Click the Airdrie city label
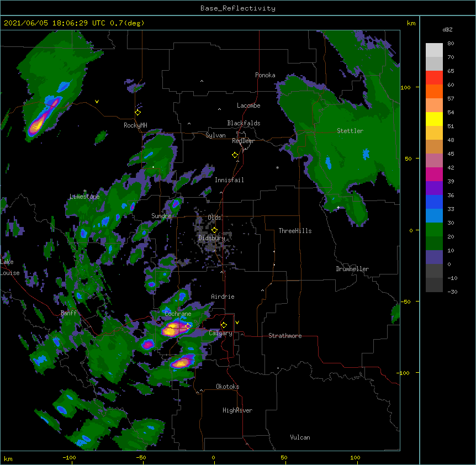This screenshot has height=465, width=476. (223, 297)
